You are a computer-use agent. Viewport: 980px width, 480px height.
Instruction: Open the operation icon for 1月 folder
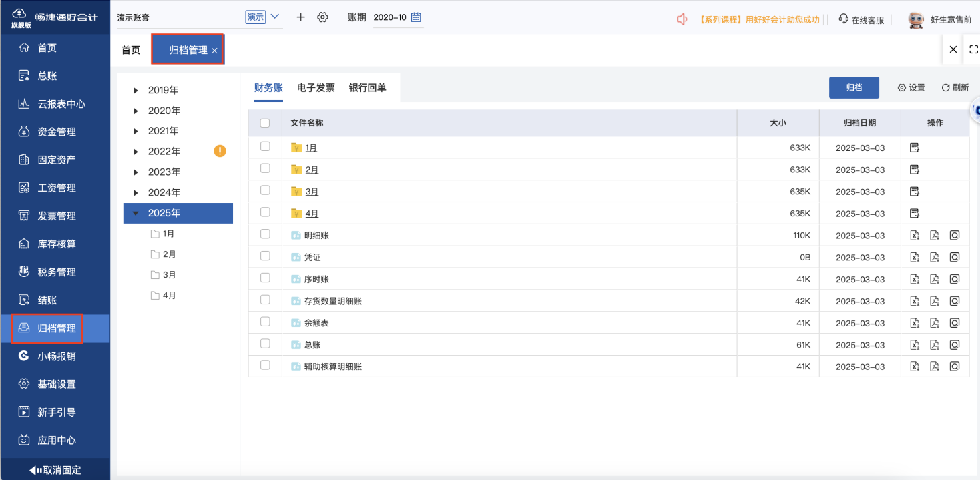click(915, 148)
